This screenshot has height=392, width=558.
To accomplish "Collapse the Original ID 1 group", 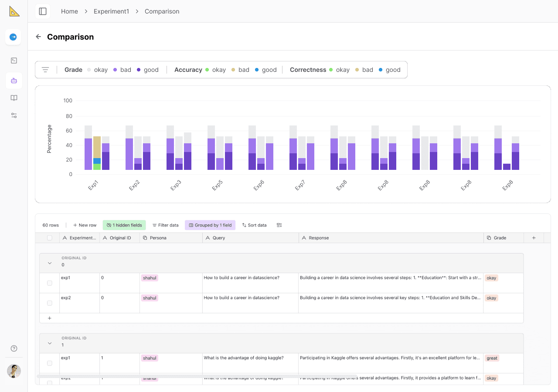I will 50,343.
